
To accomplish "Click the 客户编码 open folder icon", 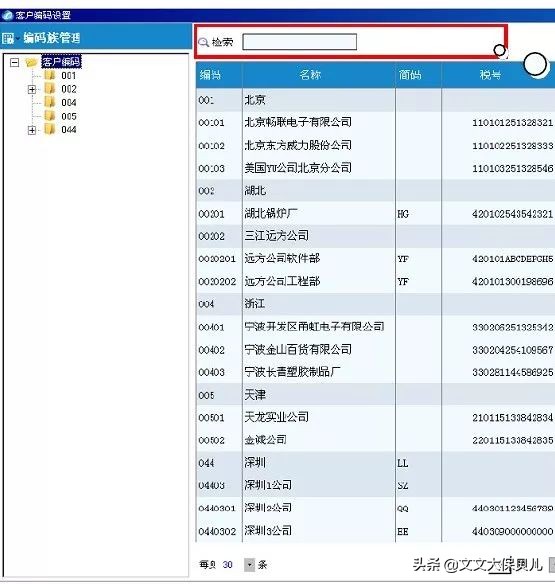I will coord(32,62).
